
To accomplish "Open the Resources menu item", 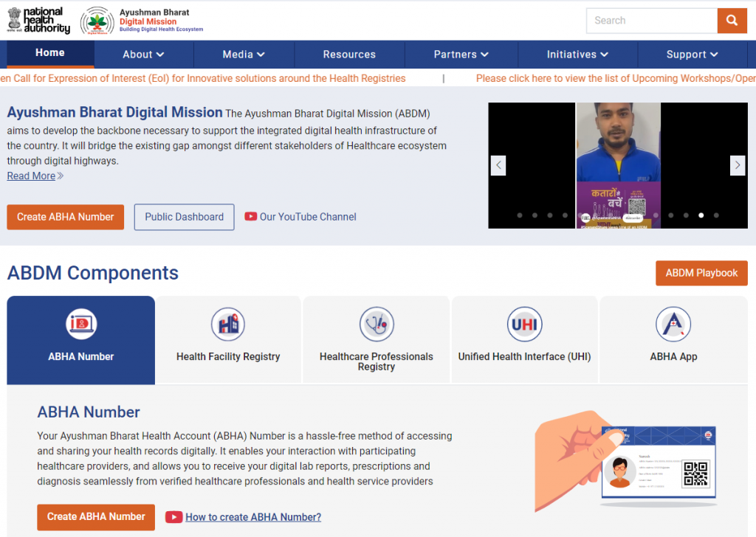I will (x=349, y=55).
